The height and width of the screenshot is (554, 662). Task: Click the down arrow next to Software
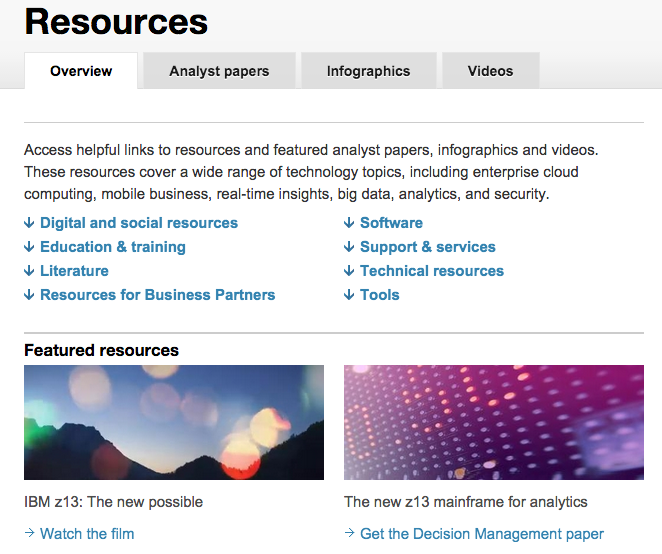point(349,223)
